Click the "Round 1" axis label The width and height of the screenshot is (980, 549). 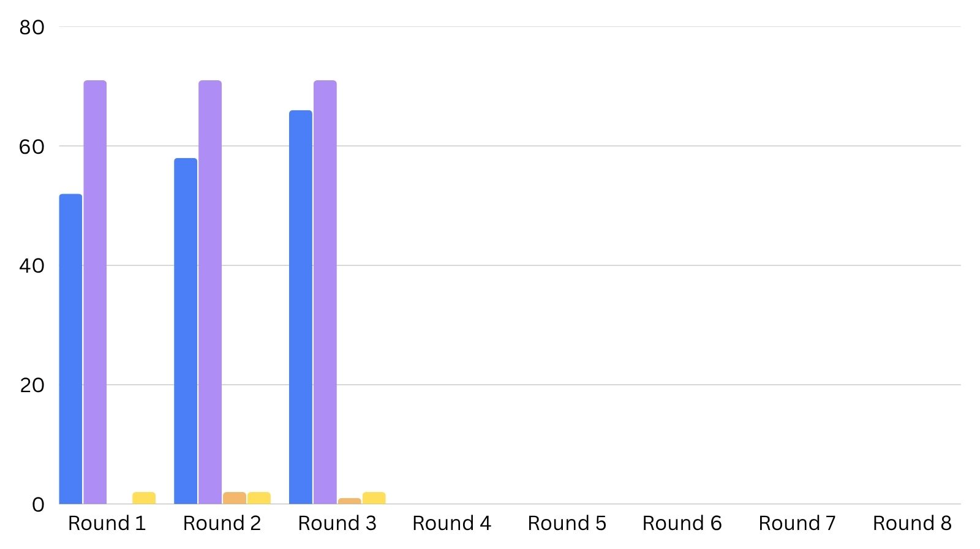107,523
